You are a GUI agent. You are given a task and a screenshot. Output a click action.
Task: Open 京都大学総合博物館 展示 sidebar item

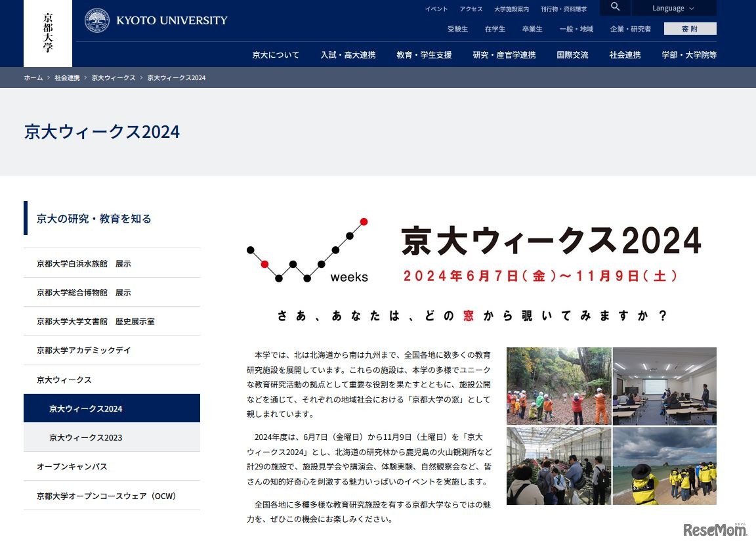tap(112, 292)
